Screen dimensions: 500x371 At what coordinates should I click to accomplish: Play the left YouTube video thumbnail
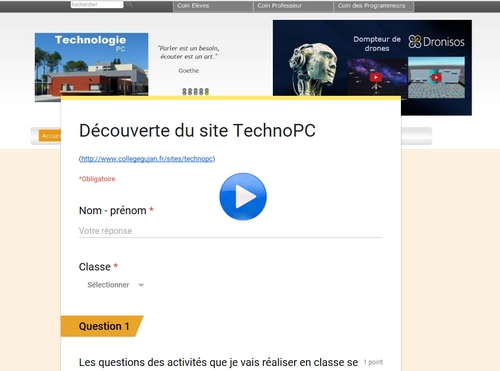click(376, 77)
